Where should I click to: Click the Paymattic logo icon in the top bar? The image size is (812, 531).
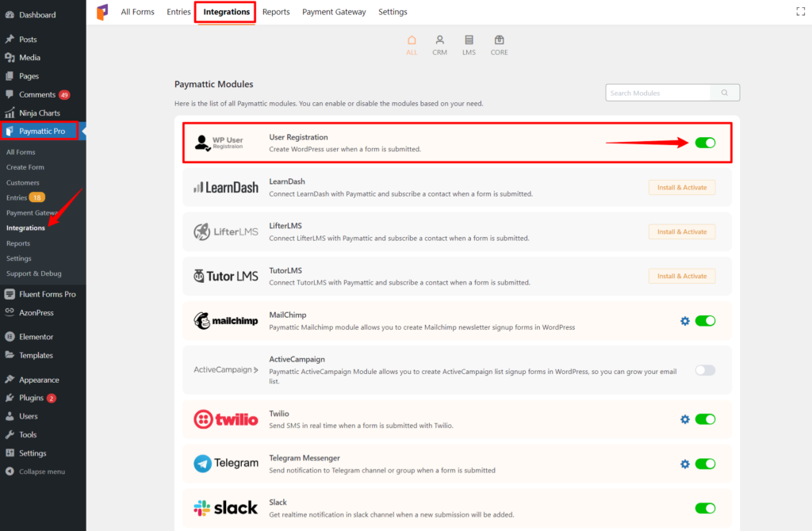101,11
